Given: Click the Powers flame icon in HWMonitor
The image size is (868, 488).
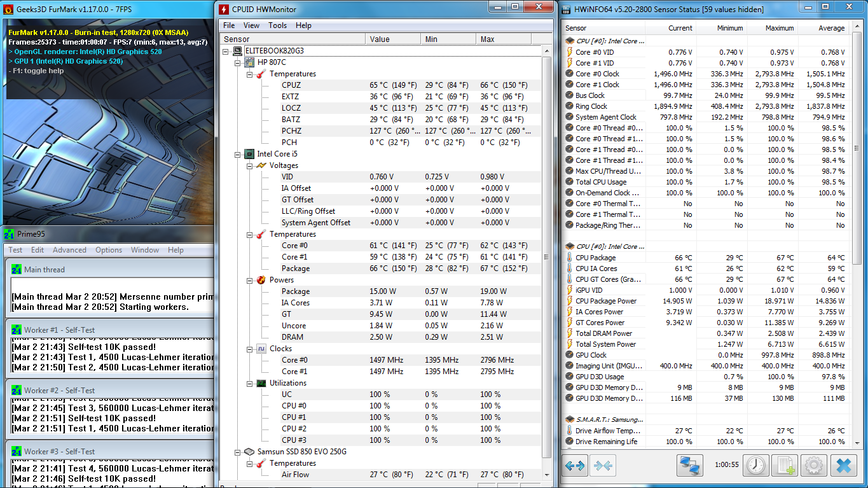Looking at the screenshot, I should (x=261, y=280).
